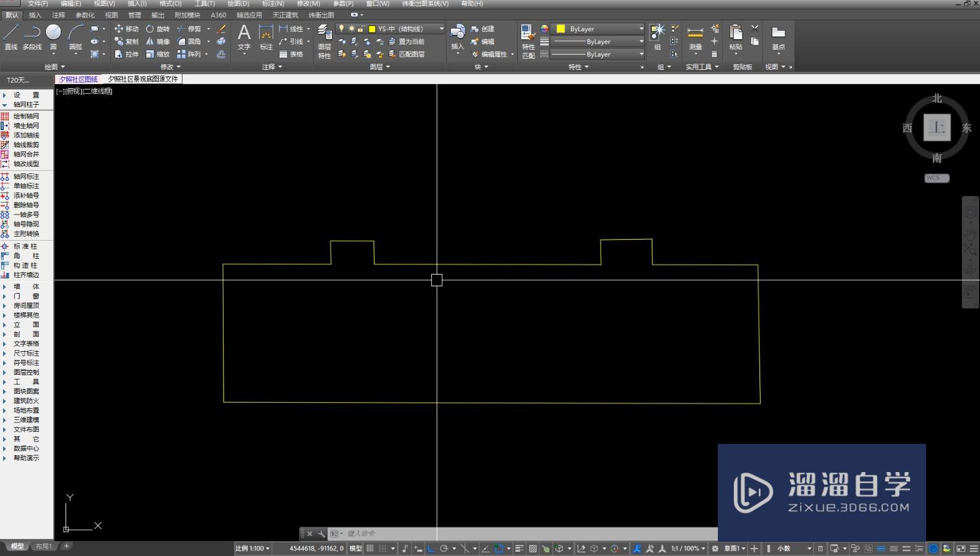Click the 圆角 (Fillet) modify tool

(192, 42)
